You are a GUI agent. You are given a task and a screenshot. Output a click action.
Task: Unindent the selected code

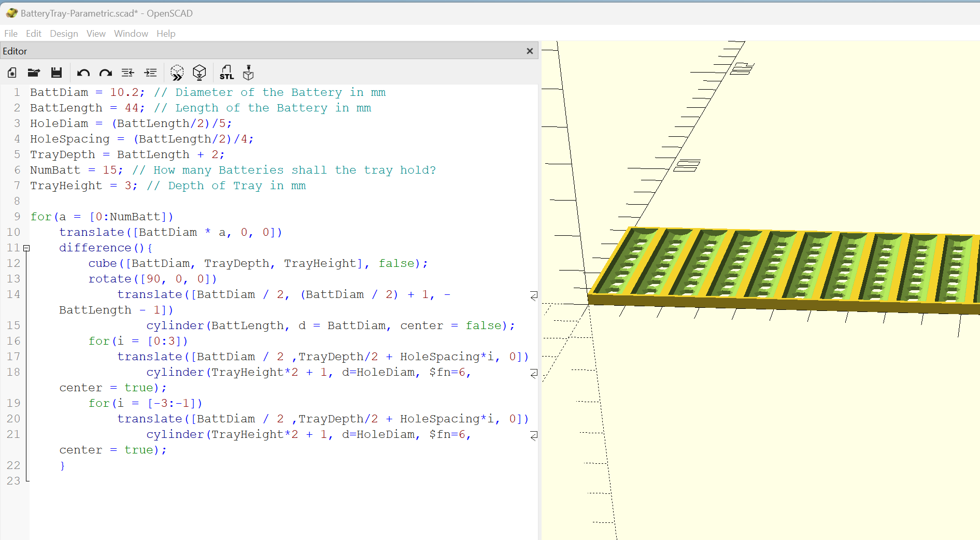(x=128, y=73)
